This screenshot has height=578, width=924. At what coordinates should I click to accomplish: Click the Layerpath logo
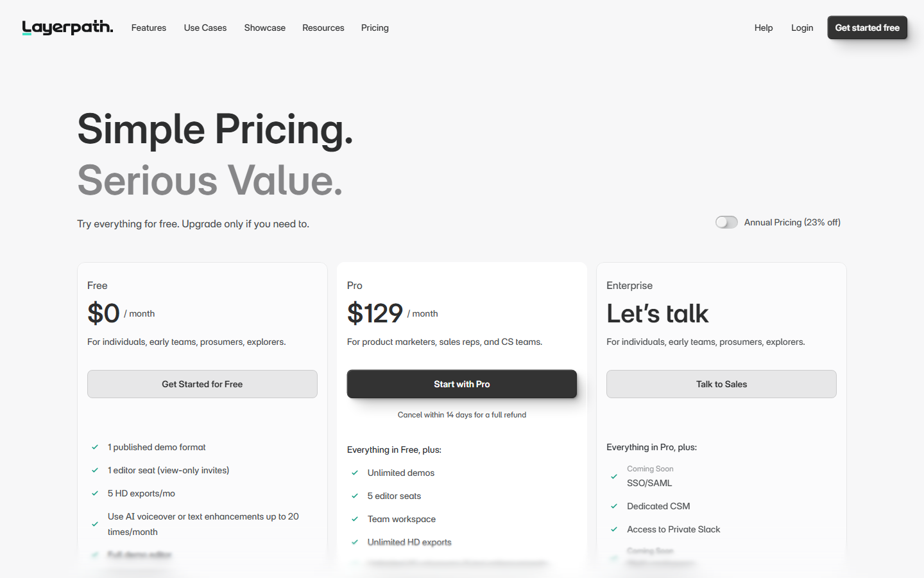(x=67, y=28)
